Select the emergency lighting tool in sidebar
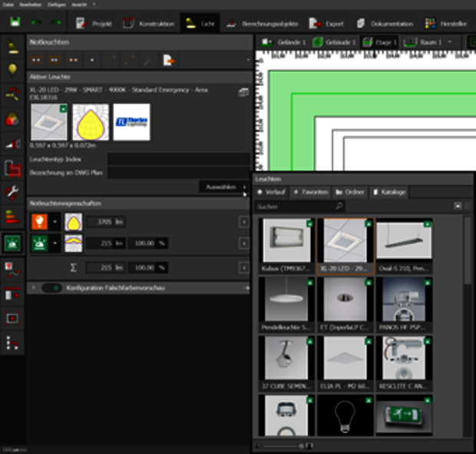 click(13, 244)
